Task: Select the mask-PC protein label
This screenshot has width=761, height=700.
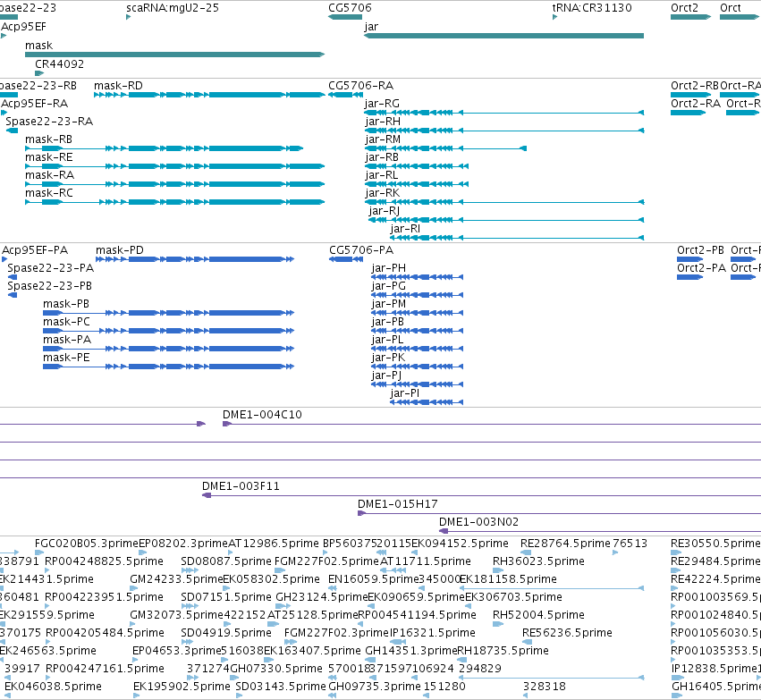Action: 66,322
